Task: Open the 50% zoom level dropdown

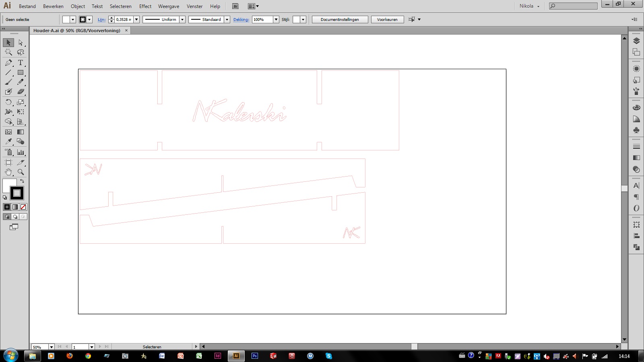Action: click(51, 347)
